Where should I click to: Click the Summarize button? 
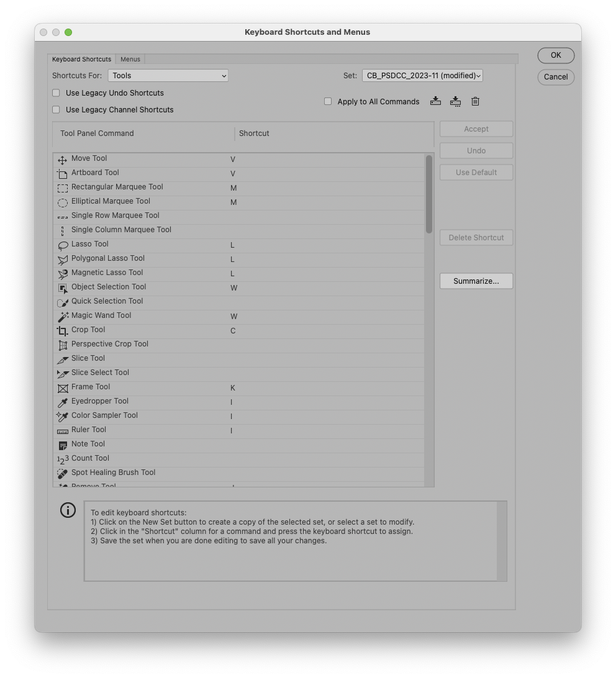click(476, 281)
